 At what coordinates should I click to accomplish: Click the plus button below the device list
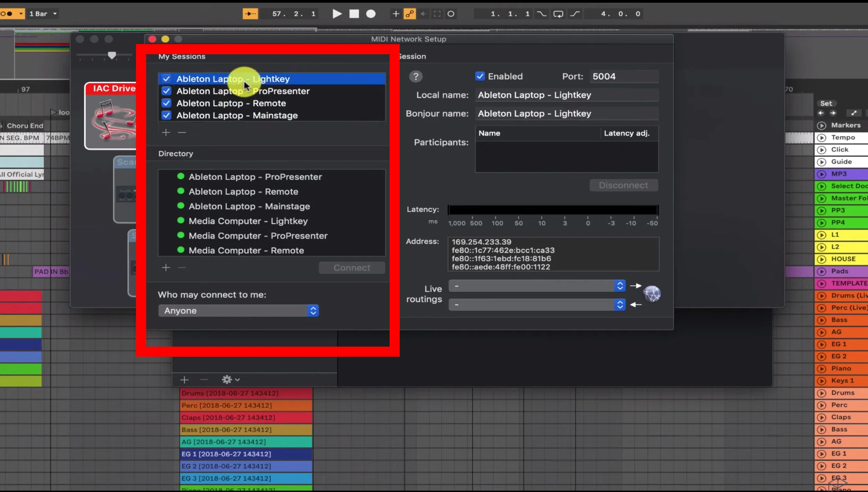[x=184, y=380]
